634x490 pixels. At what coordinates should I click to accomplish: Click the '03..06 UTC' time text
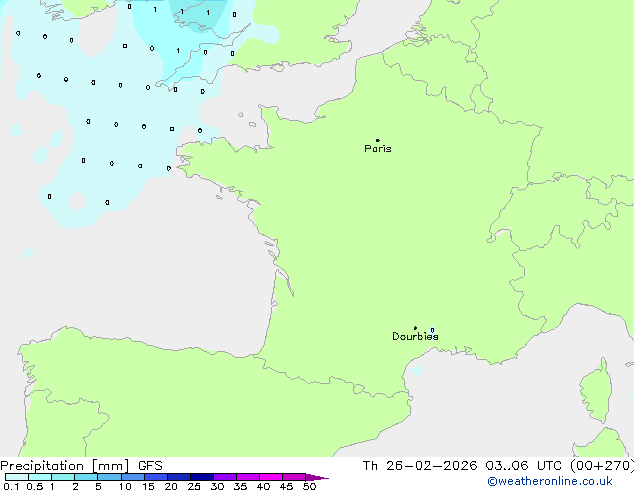point(523,466)
